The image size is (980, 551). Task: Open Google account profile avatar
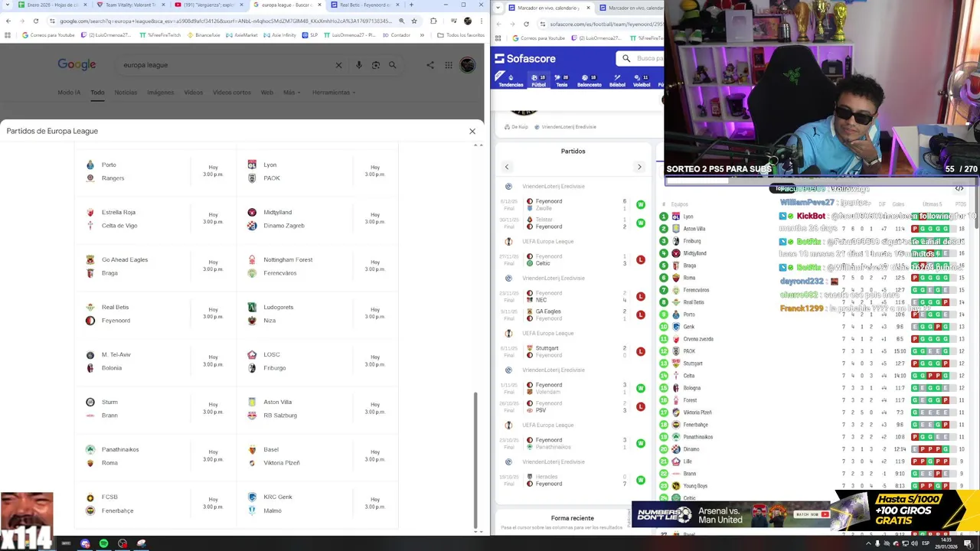point(467,65)
